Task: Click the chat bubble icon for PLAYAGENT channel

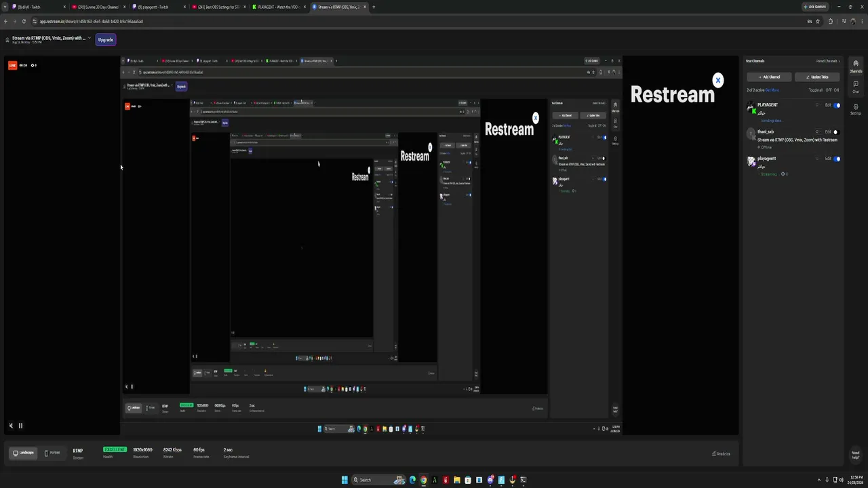Action: (817, 105)
